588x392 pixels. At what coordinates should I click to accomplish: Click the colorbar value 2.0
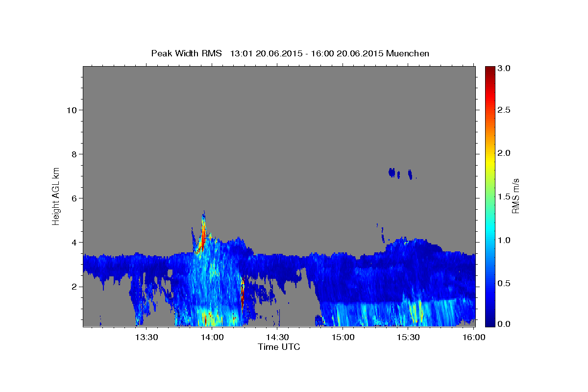tap(504, 153)
